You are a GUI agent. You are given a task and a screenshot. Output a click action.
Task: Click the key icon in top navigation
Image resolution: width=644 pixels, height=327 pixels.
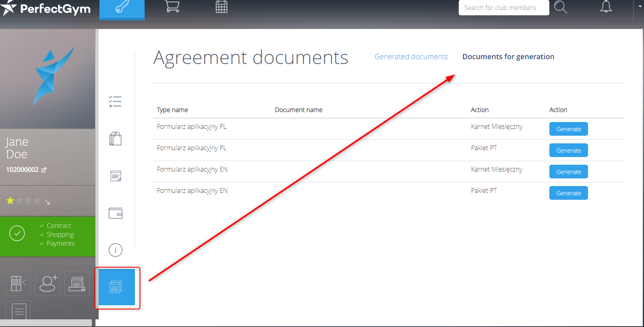[122, 7]
